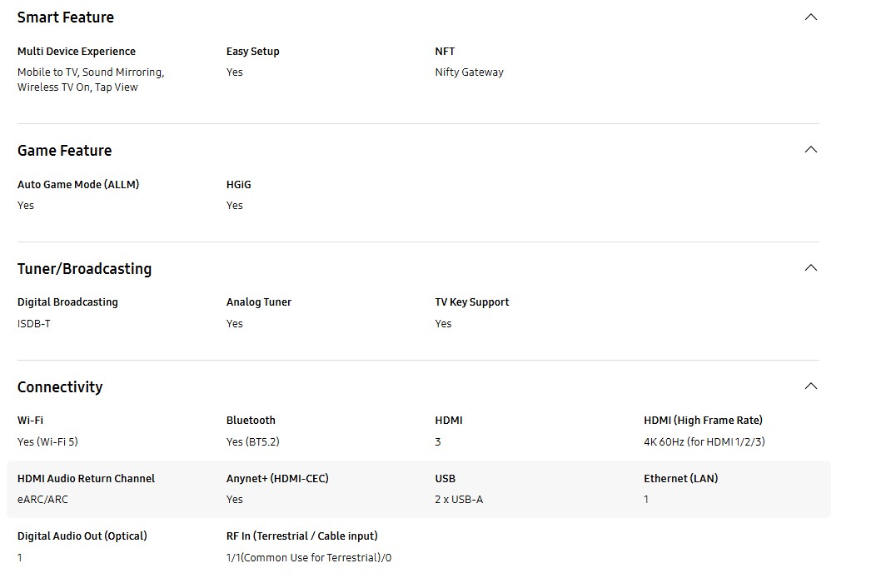Viewport: 871px width, 588px height.
Task: Click the HGiG spec label
Action: click(x=238, y=185)
